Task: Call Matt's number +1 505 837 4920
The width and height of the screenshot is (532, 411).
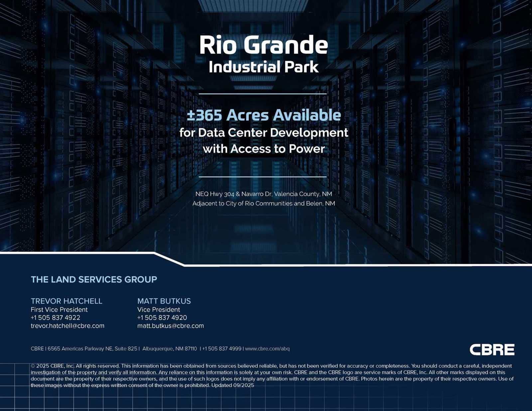Action: point(162,318)
